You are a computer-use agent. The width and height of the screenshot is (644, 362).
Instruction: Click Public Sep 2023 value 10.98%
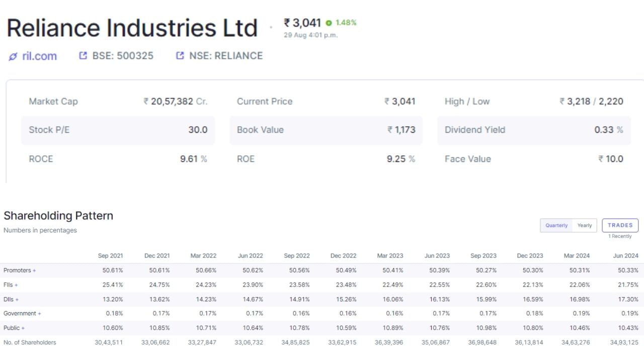pos(486,328)
